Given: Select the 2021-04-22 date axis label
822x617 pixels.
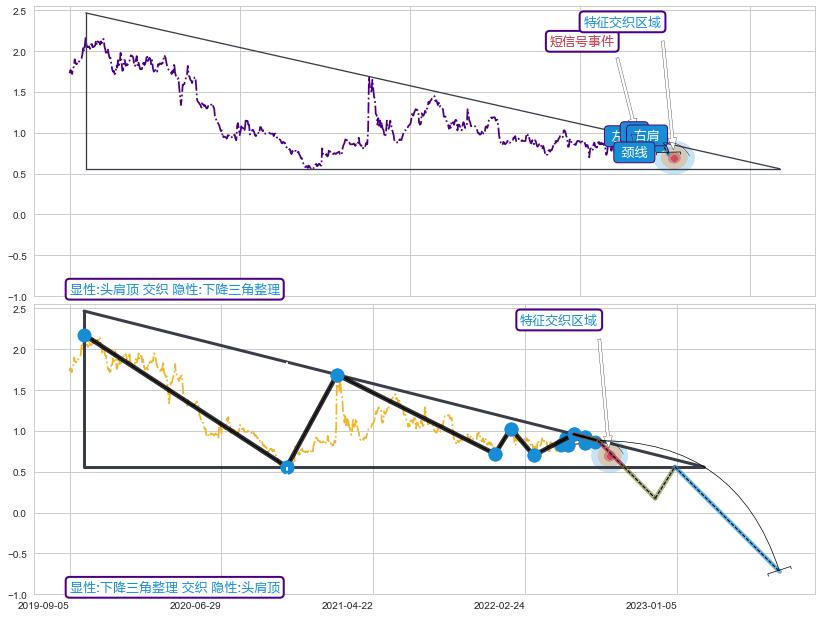Looking at the screenshot, I should (x=347, y=606).
